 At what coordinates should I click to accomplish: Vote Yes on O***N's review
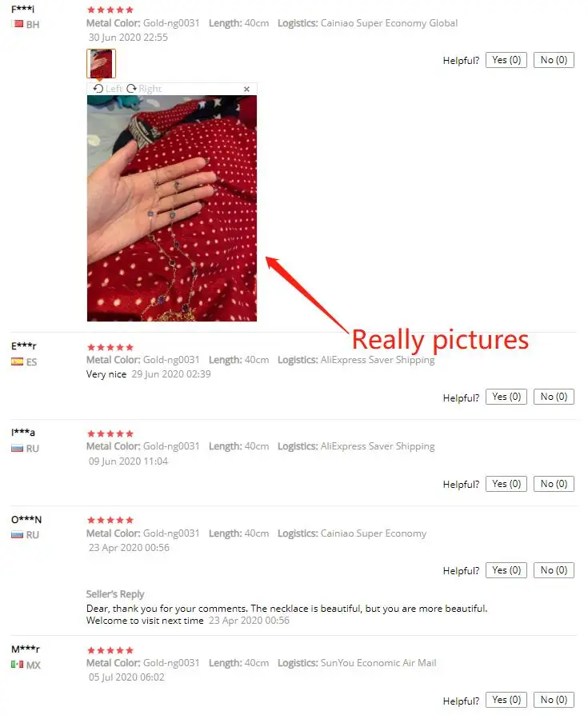point(506,570)
